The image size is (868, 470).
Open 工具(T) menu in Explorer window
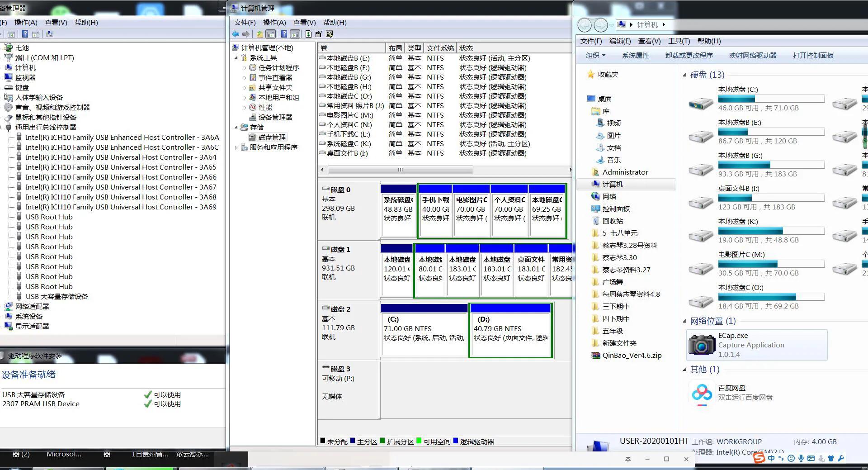coord(679,41)
